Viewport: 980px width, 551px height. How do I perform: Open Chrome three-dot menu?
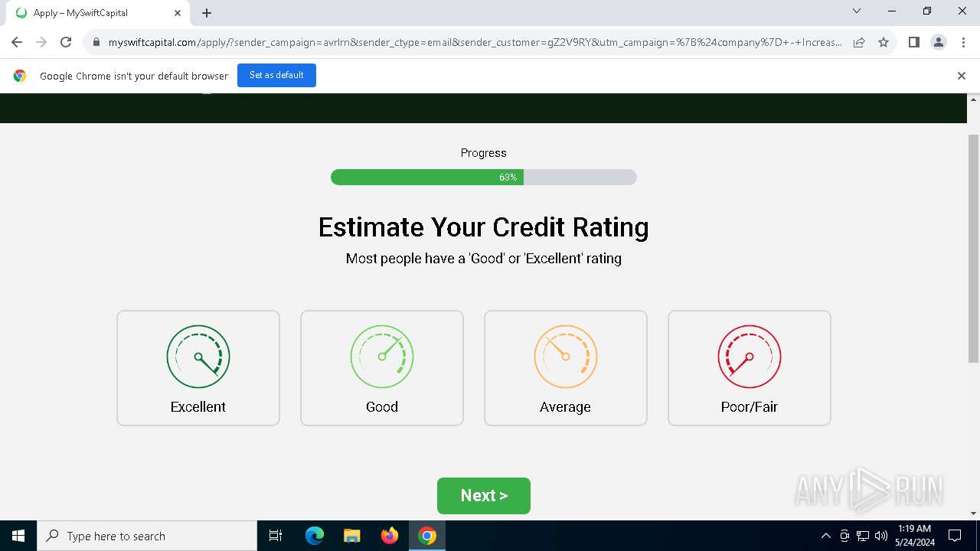963,42
